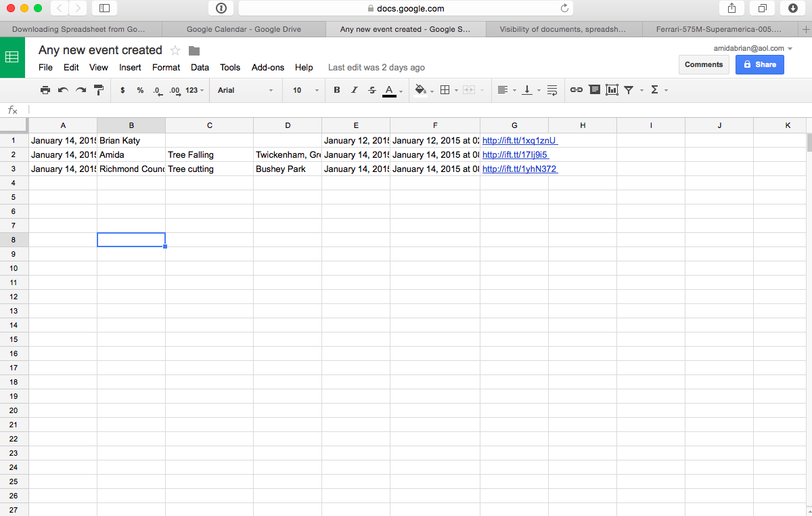Click the Insert chart icon
The width and height of the screenshot is (812, 516).
coord(612,90)
